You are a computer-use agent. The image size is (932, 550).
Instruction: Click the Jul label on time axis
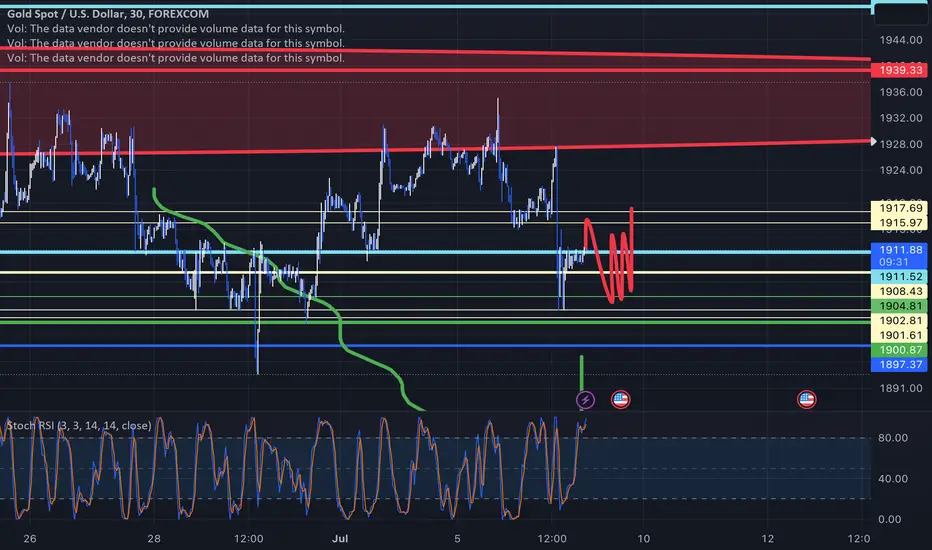340,539
